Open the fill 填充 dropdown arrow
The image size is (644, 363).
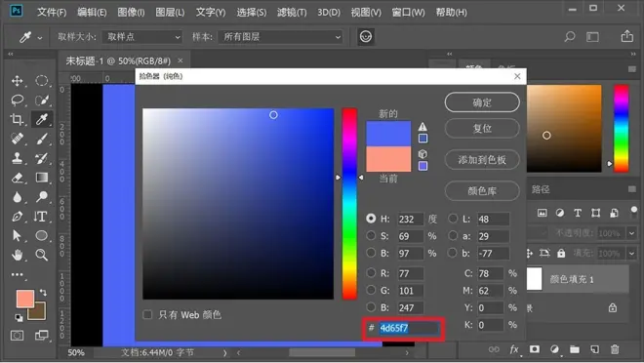click(631, 254)
